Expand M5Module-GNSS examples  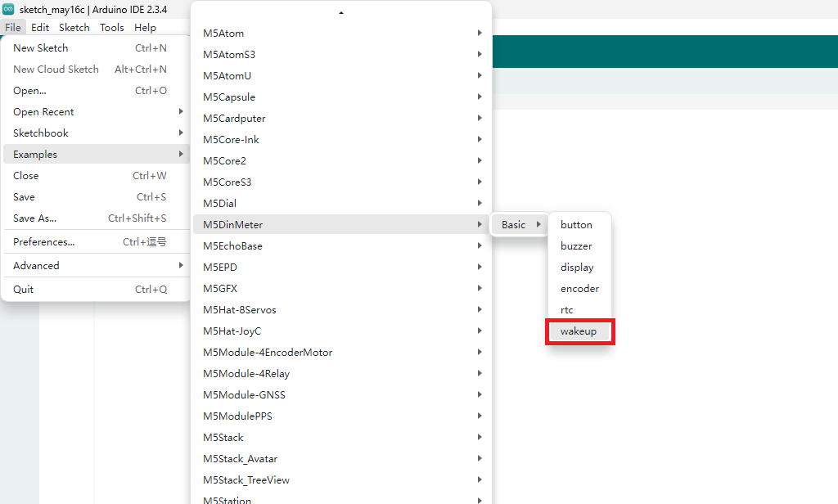(x=341, y=395)
